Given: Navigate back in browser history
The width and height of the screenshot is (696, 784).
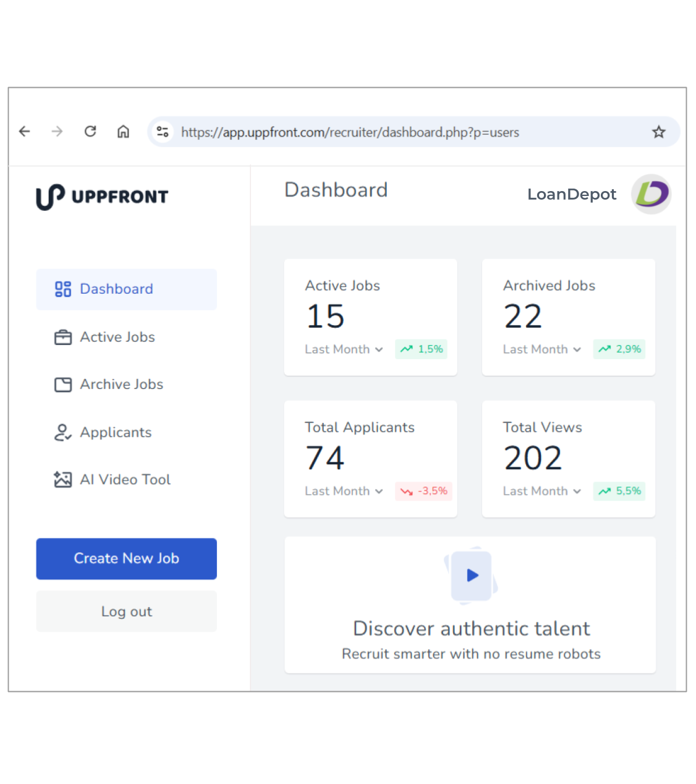Looking at the screenshot, I should coord(25,132).
